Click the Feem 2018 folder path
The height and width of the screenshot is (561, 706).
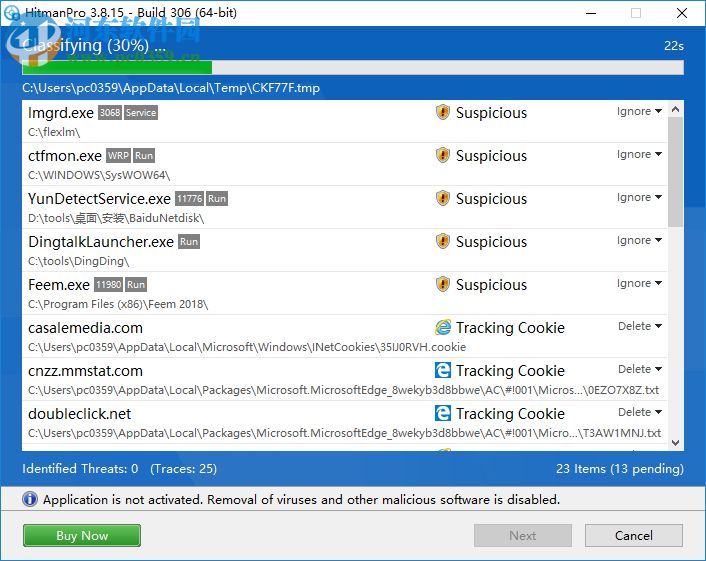[118, 304]
